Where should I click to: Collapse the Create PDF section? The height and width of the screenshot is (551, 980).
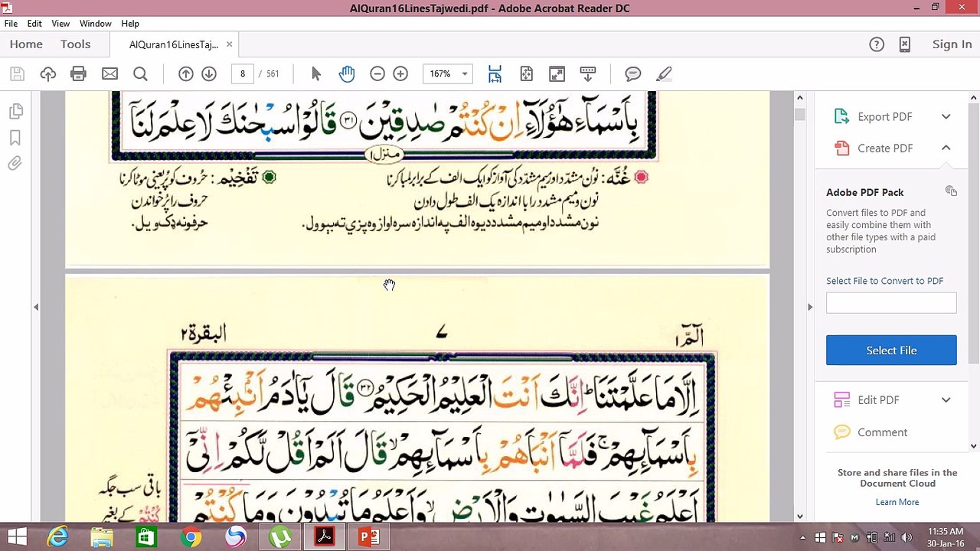[x=946, y=148]
